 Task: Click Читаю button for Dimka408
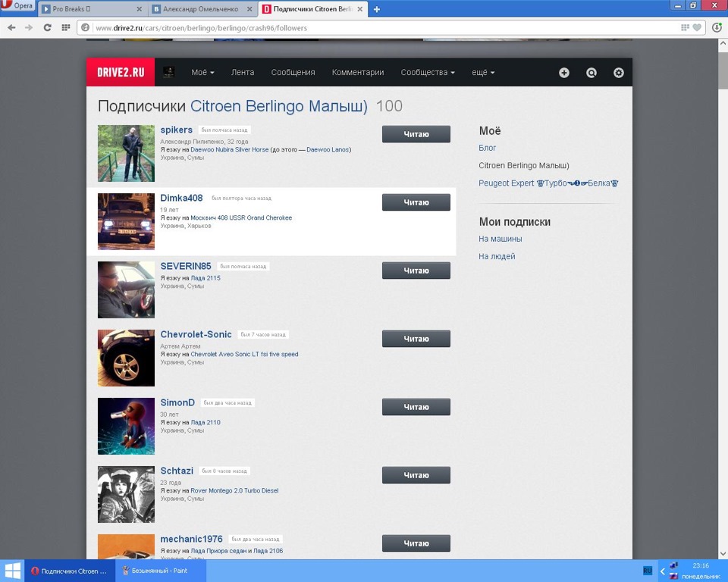[416, 202]
